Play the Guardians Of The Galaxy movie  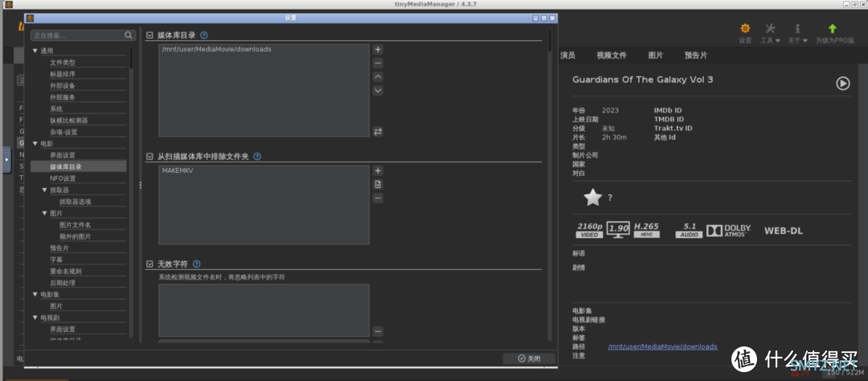[x=842, y=84]
